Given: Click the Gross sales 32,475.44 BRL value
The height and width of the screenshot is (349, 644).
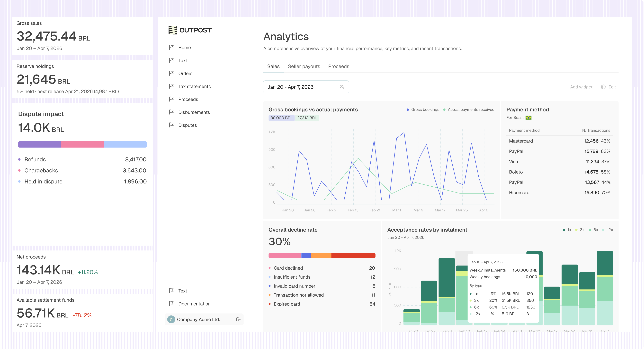Looking at the screenshot, I should (x=53, y=36).
